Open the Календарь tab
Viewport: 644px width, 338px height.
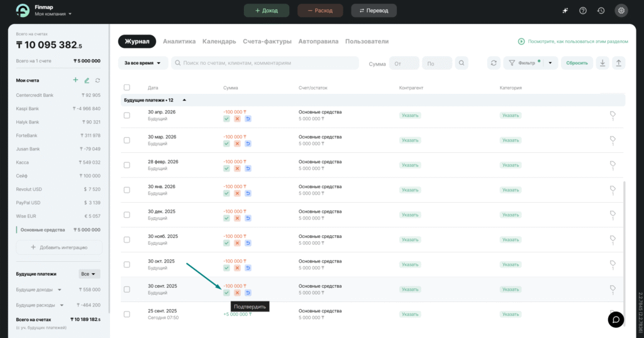point(219,42)
